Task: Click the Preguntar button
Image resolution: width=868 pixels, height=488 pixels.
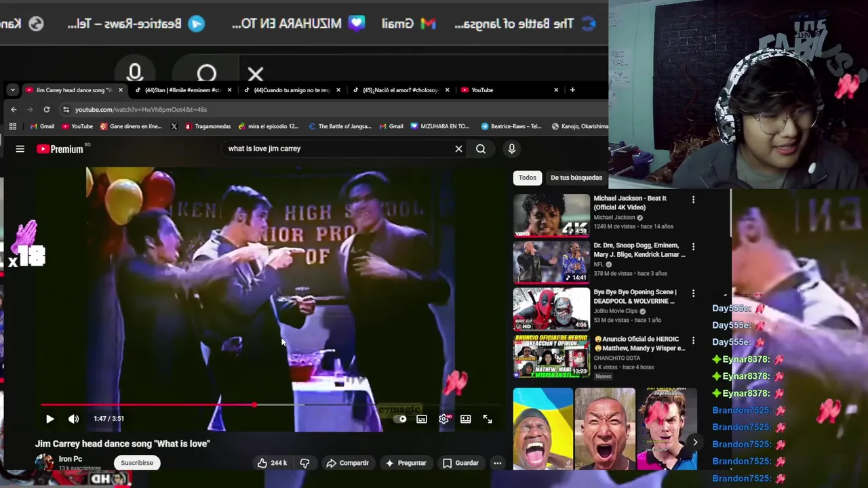Action: (x=406, y=463)
